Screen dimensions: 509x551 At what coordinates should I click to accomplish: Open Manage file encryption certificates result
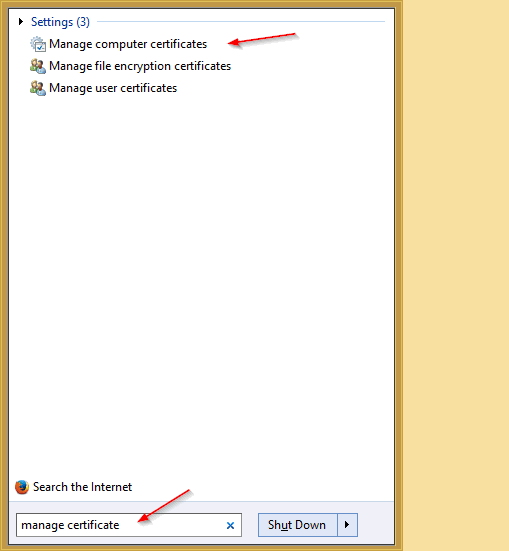[x=140, y=66]
